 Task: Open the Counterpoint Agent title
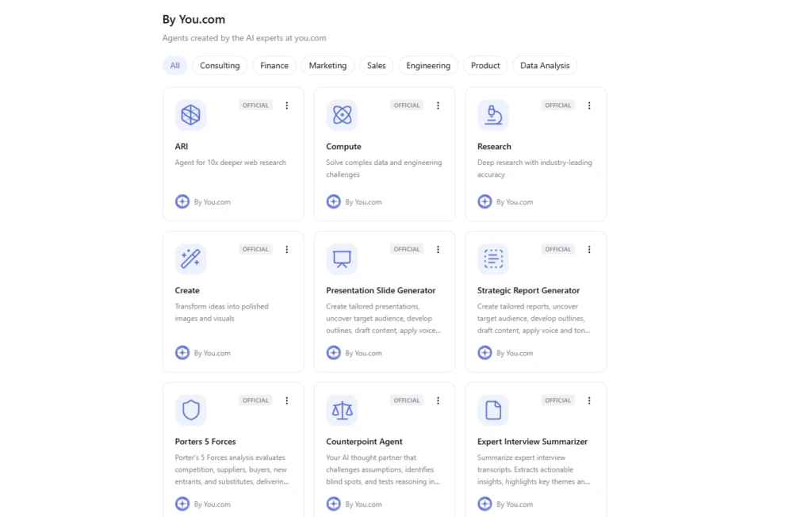(x=364, y=442)
